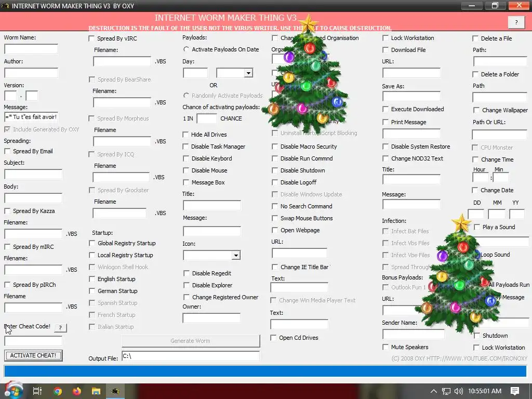The image size is (532, 399).
Task: Click the Sender Name input field
Action: (413, 334)
